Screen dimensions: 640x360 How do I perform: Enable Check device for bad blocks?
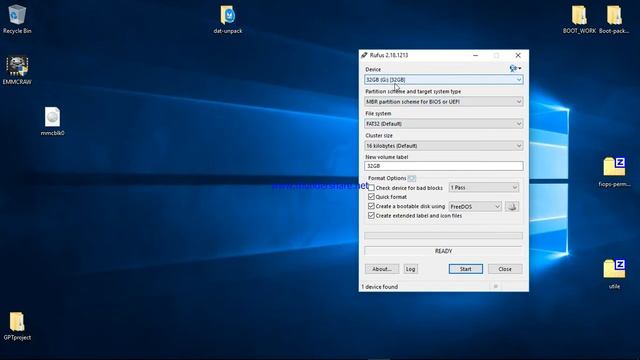371,188
